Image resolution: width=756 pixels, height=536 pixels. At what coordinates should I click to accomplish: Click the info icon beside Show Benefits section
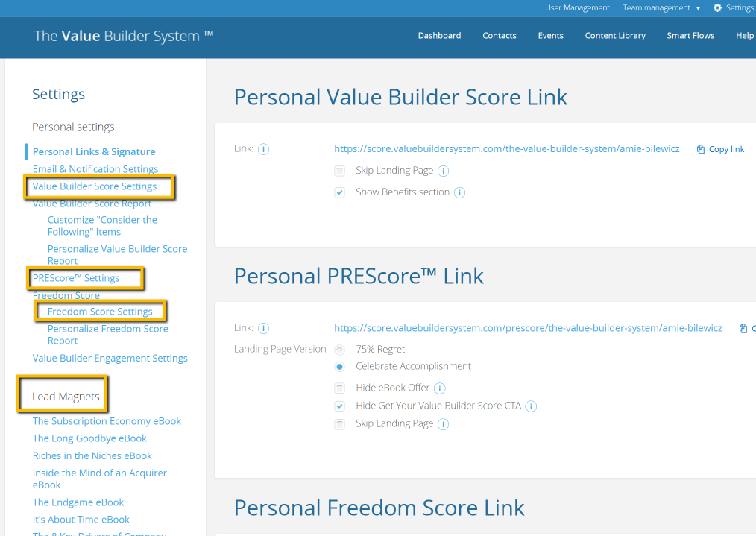click(x=460, y=192)
